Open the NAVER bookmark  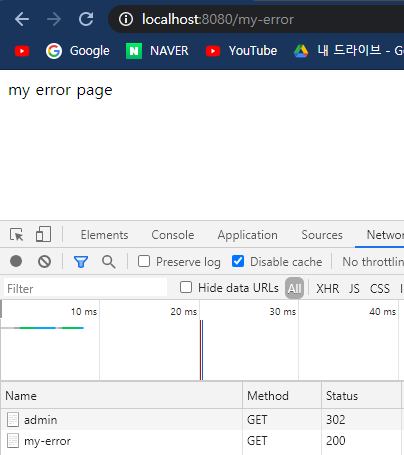click(x=157, y=51)
